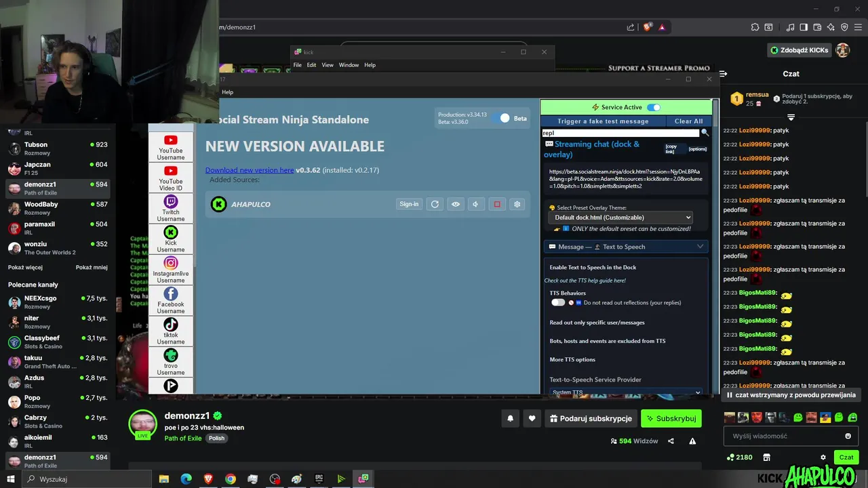Toggle visibility eye for AHAPULCO source
The image size is (868, 488).
point(456,204)
